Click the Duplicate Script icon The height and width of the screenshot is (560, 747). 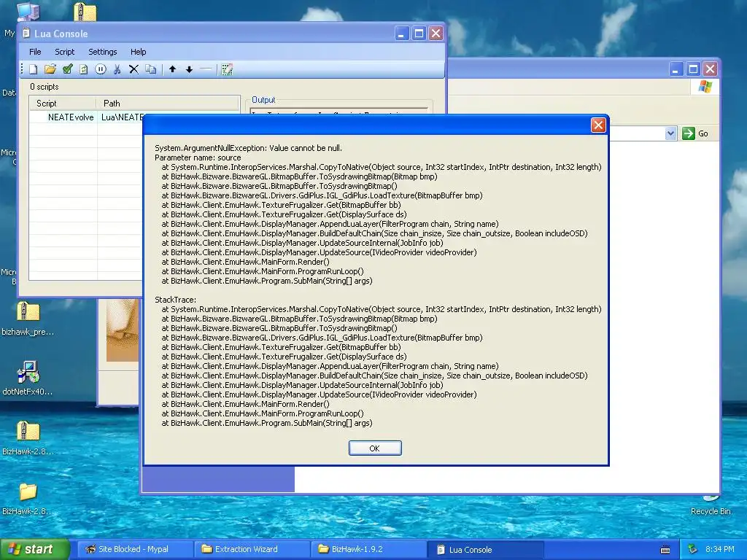point(150,69)
